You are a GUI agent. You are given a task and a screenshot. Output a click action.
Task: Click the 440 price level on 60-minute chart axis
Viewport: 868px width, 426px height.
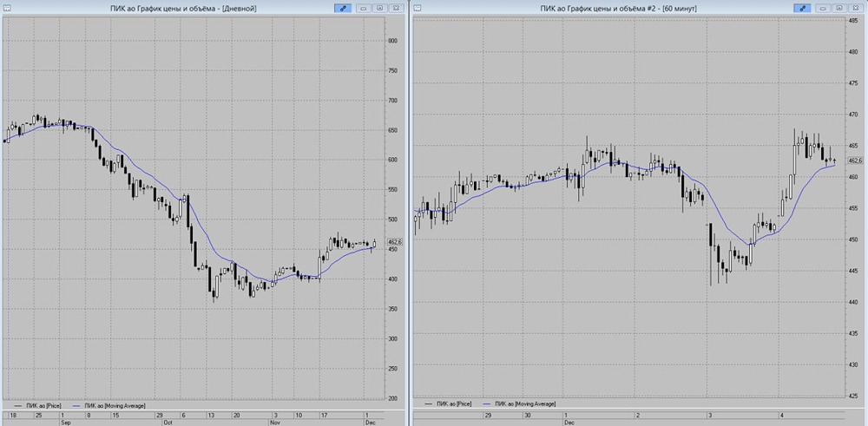pyautogui.click(x=853, y=302)
